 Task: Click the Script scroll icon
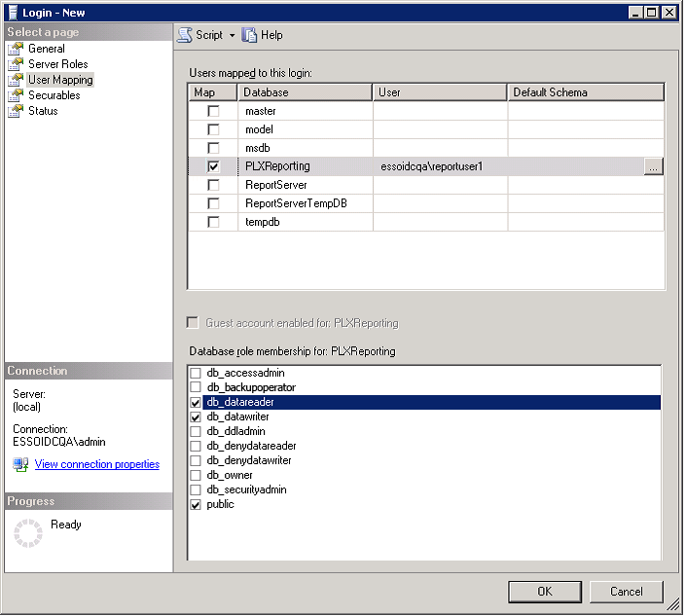coord(185,35)
